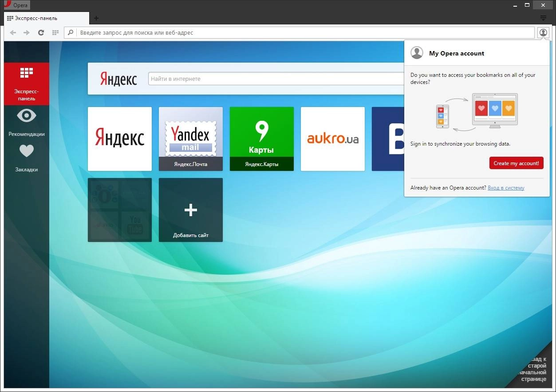
Task: Open the blue VK speed dial tile
Action: tap(388, 139)
